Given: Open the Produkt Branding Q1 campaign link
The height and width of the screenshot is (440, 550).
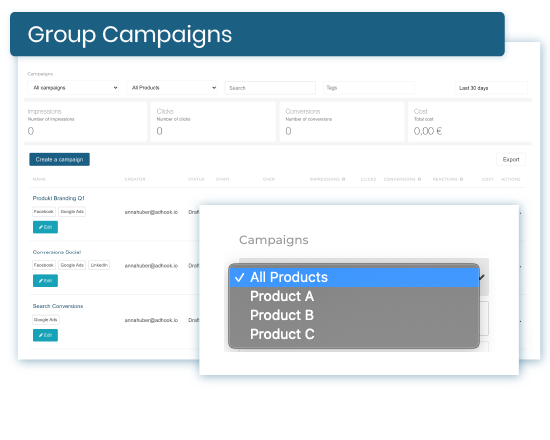Looking at the screenshot, I should [59, 198].
